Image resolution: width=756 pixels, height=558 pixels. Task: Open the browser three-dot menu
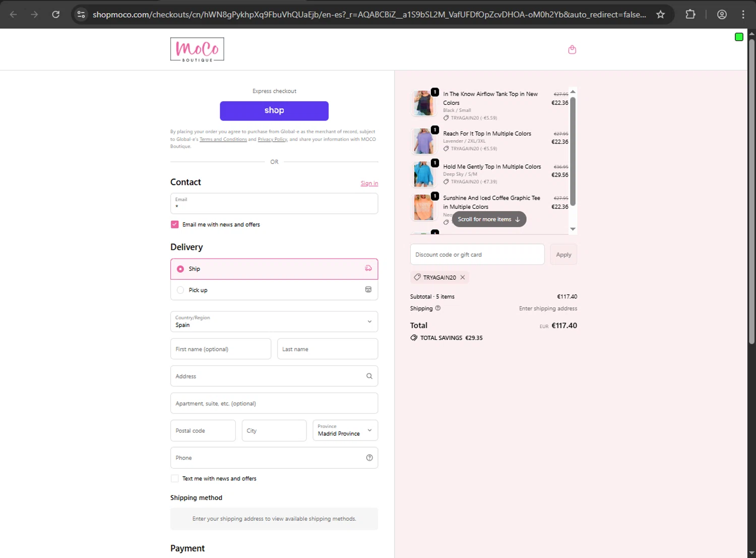(743, 15)
